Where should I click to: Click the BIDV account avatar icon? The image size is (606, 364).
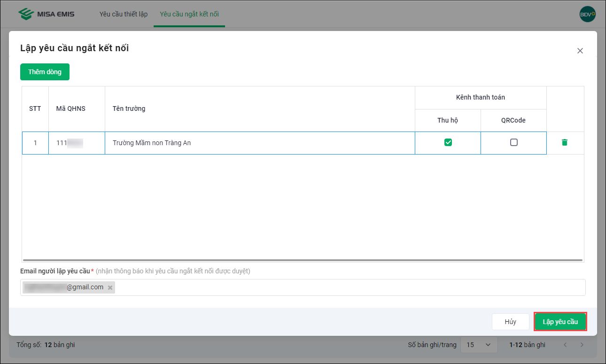click(587, 14)
